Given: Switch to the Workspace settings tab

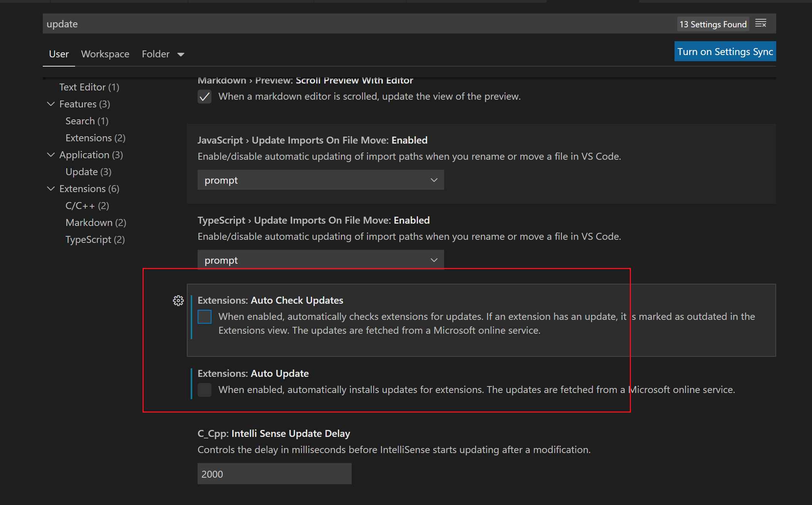Looking at the screenshot, I should [105, 54].
